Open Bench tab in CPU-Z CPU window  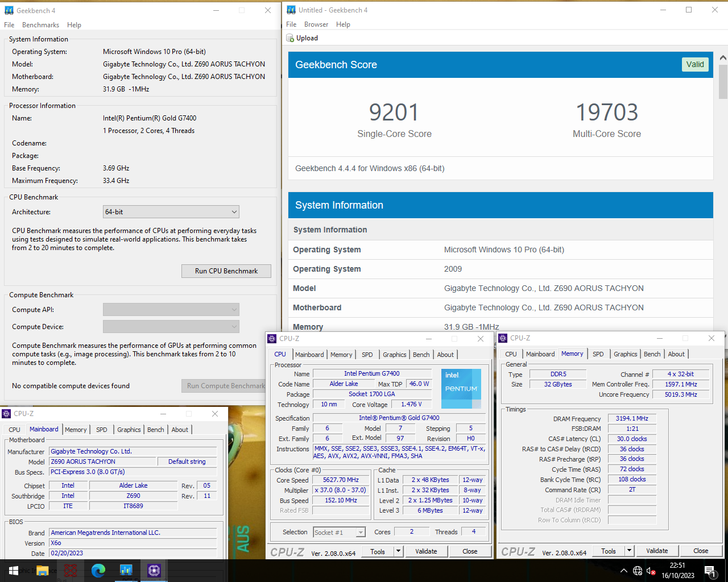pos(421,355)
